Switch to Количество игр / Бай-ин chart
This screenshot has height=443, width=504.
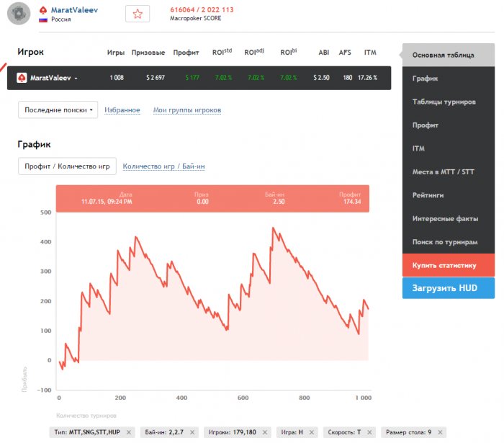point(163,166)
